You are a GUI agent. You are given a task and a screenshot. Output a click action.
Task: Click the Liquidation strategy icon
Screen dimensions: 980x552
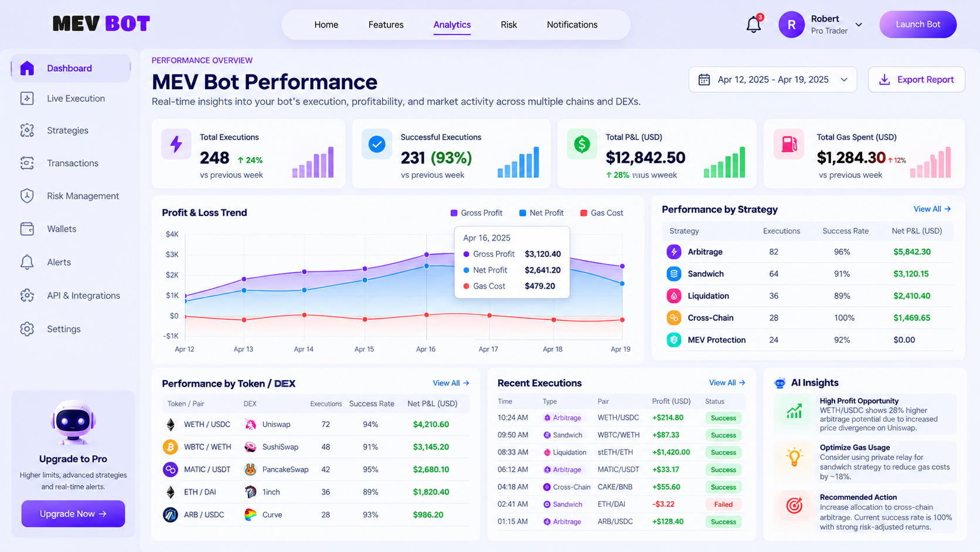tap(674, 296)
